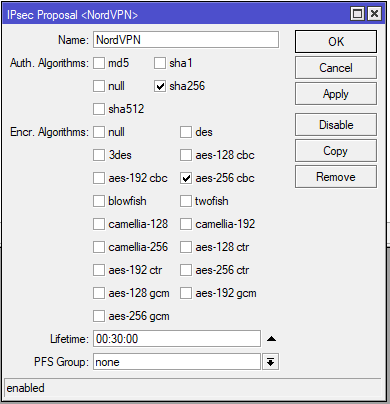Screen dimensions: 390x404
Task: Toggle the null auth algorithm checkbox
Action: tap(99, 86)
